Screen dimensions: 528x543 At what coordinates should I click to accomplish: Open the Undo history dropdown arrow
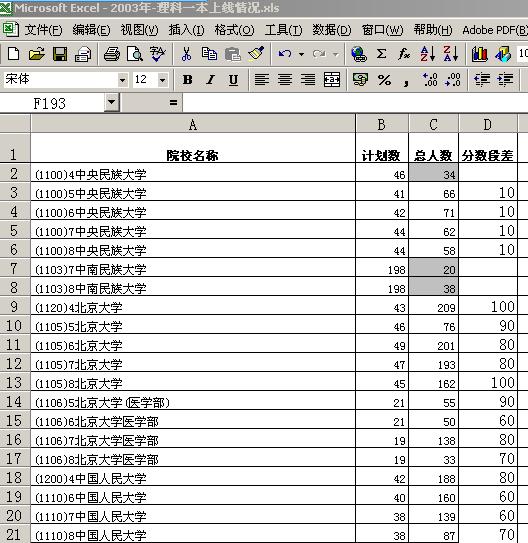click(301, 54)
